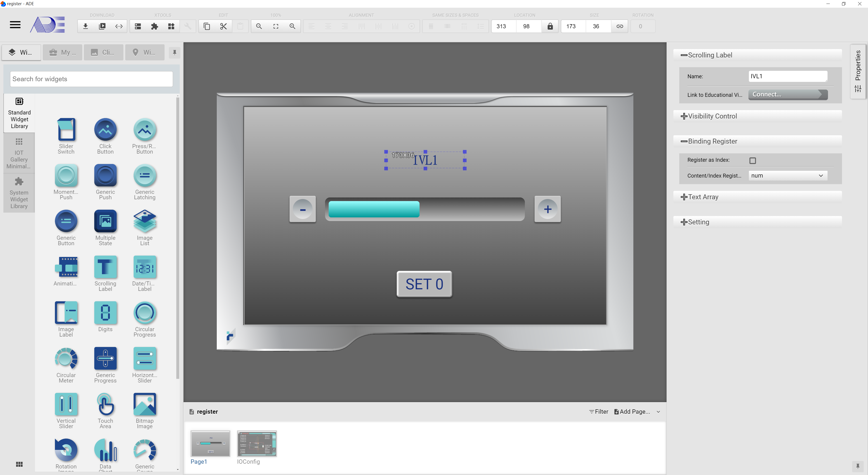868x475 pixels.
Task: Open the XTools puzzle piece icon
Action: (155, 26)
